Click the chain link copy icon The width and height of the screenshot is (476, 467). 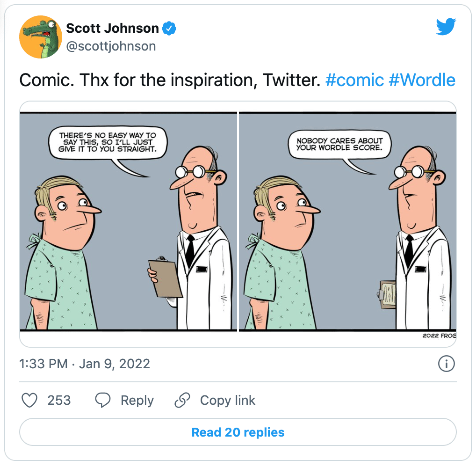[182, 400]
